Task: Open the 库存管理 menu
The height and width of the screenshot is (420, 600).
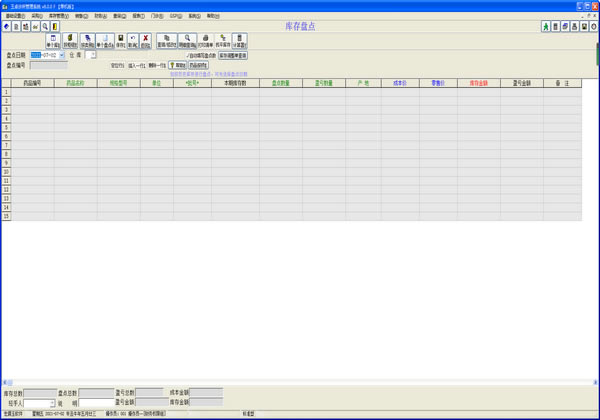Action: (x=59, y=16)
